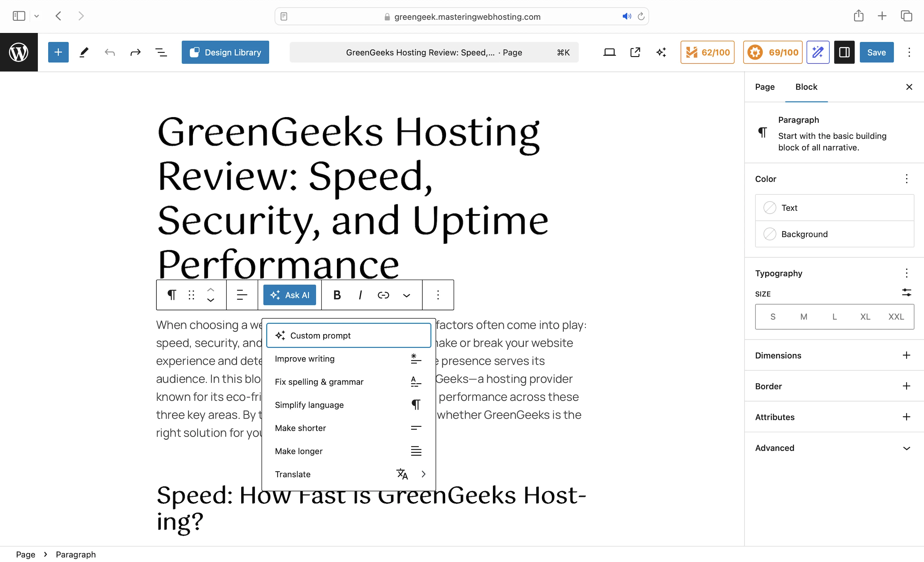Open preview in new tab icon

click(x=635, y=52)
